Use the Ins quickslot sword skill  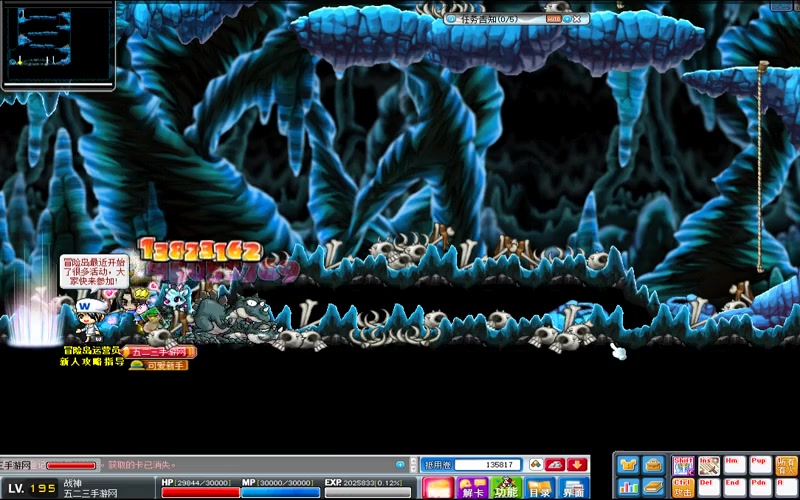tap(709, 466)
